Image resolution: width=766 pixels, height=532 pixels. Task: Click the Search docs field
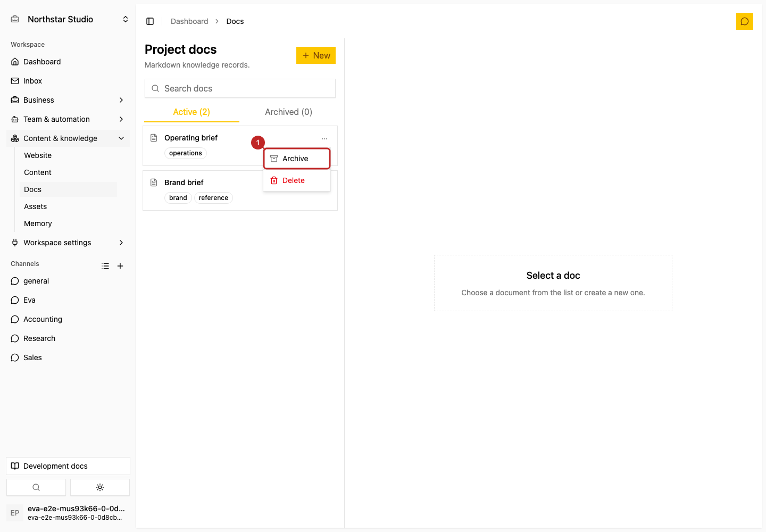[x=240, y=88]
